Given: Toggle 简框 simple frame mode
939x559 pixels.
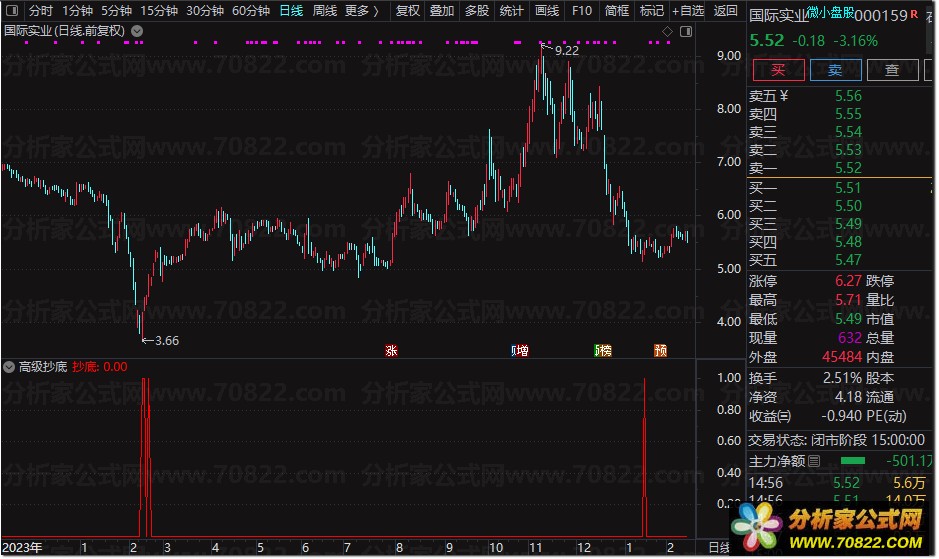Looking at the screenshot, I should (x=617, y=10).
